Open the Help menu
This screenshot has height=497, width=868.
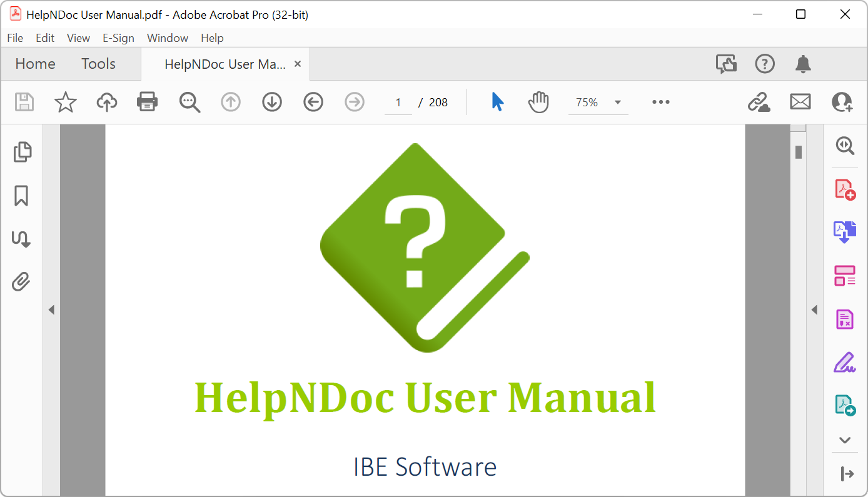click(x=212, y=38)
